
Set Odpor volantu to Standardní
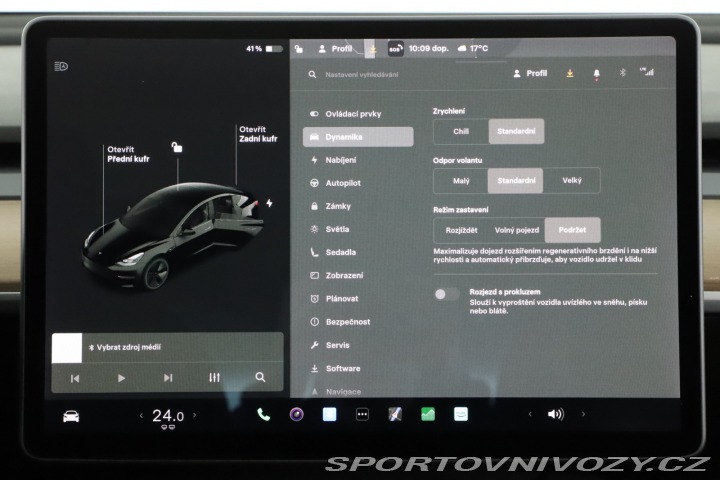click(515, 181)
